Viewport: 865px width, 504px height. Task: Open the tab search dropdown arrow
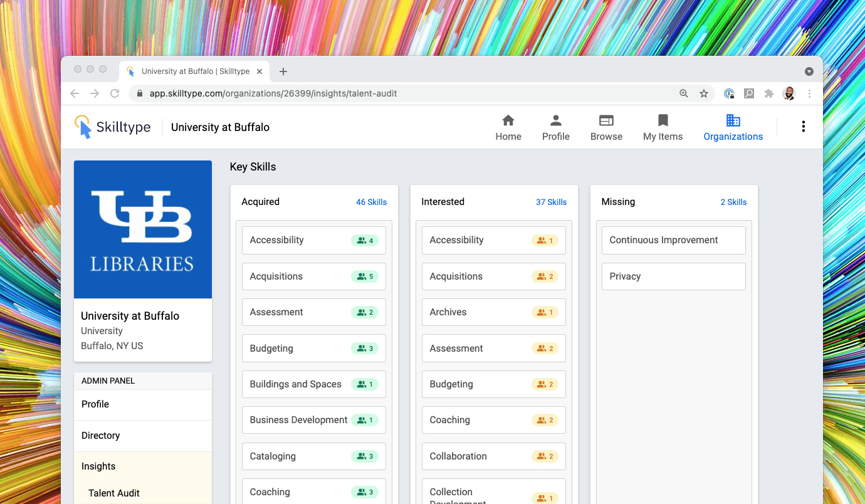pos(809,71)
